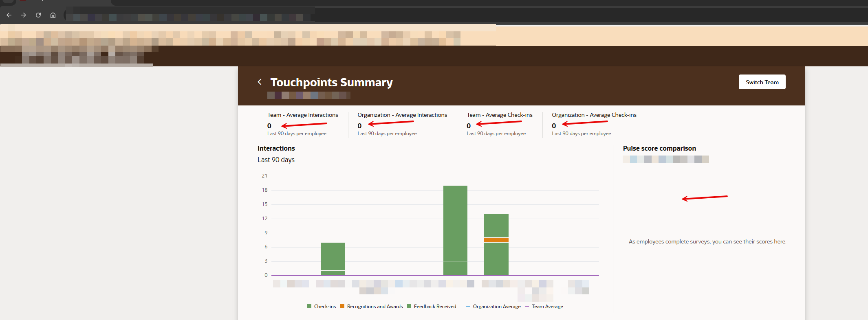This screenshot has height=320, width=868.
Task: Reload the page with the refresh icon
Action: pyautogui.click(x=38, y=15)
